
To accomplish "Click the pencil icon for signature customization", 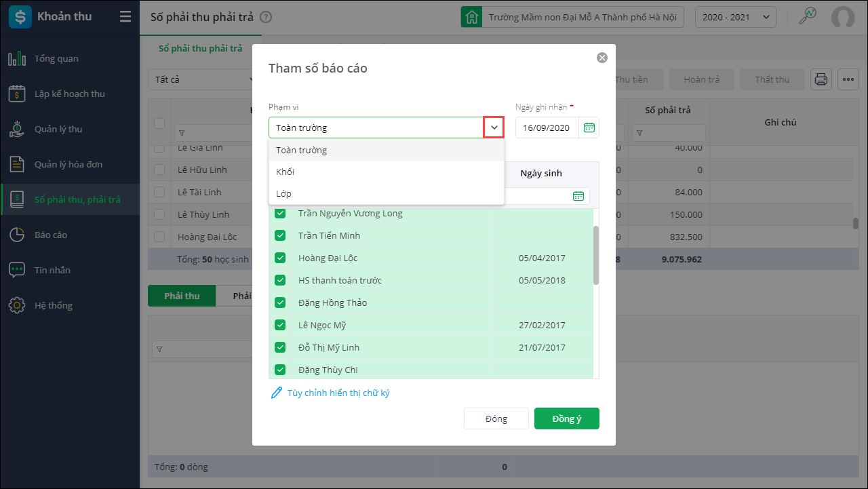I will coord(276,393).
